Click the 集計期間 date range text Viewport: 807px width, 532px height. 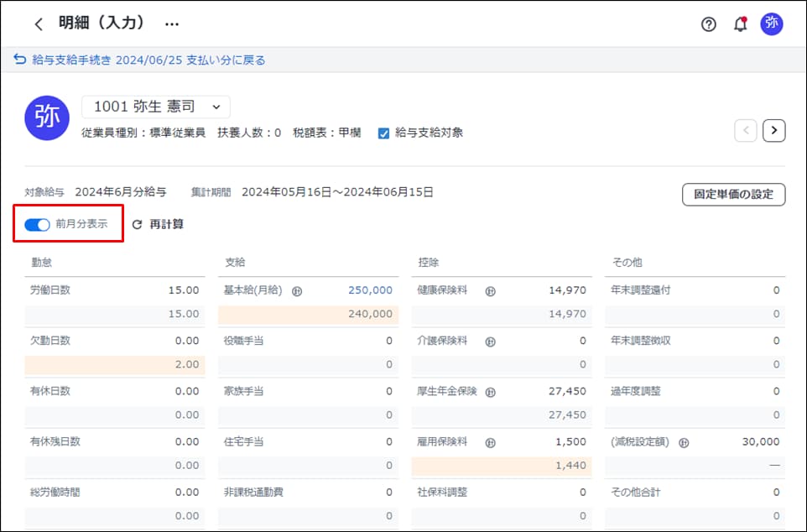(337, 193)
